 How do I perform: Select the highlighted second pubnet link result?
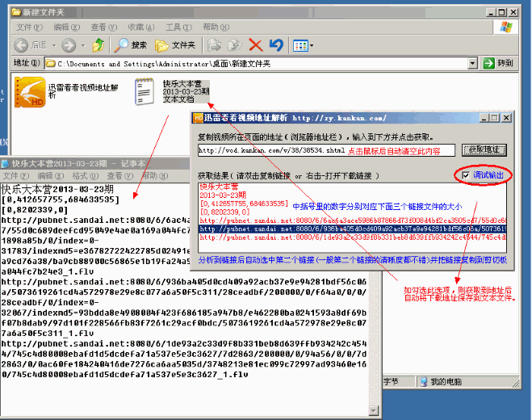(x=351, y=229)
